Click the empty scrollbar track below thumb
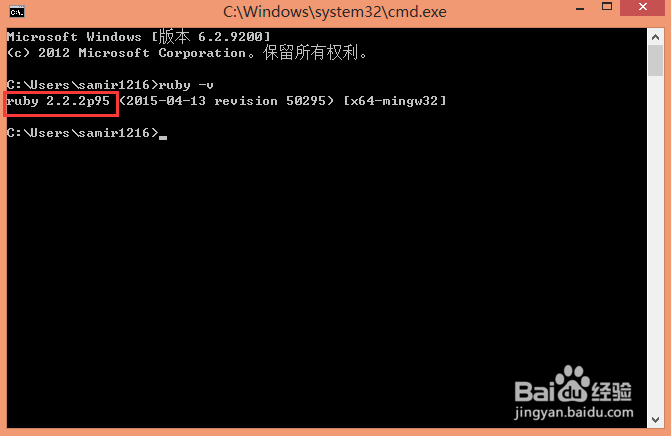This screenshot has height=436, width=671. tap(655, 244)
